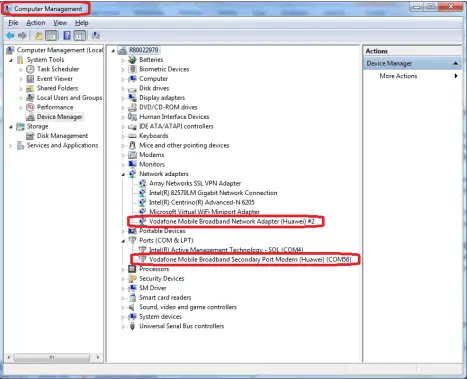Click left pane scroll right arrow
This screenshot has height=379, width=467.
98,357
